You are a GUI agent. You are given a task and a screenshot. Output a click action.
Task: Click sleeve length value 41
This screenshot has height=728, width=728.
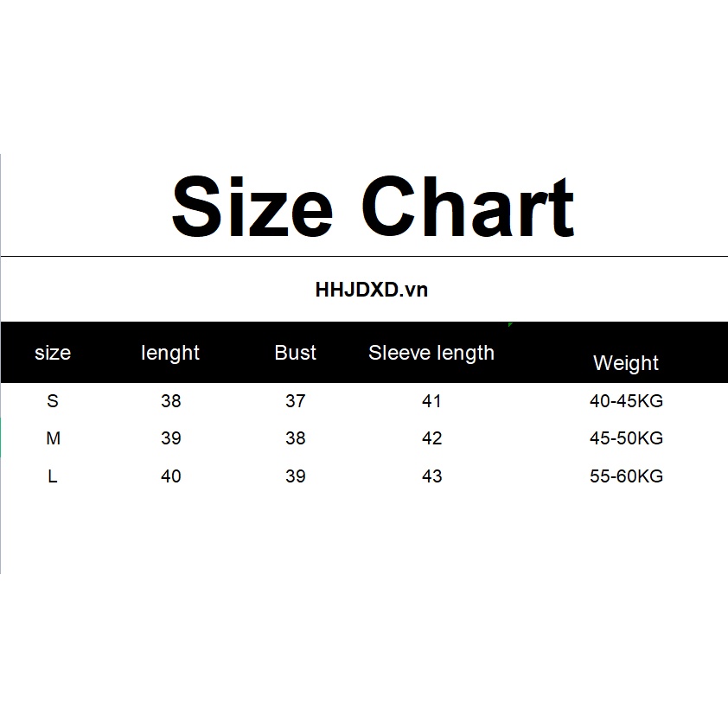tap(431, 401)
